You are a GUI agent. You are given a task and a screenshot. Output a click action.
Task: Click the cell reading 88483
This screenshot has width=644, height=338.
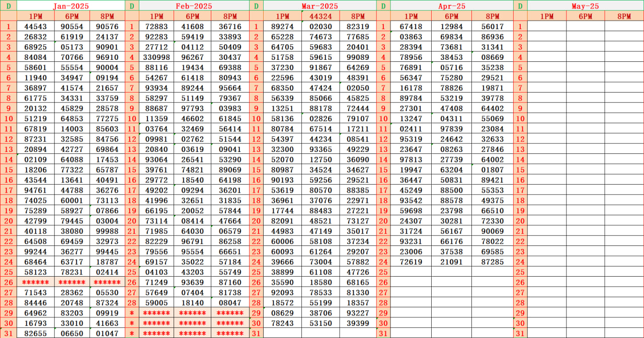[x=320, y=211]
